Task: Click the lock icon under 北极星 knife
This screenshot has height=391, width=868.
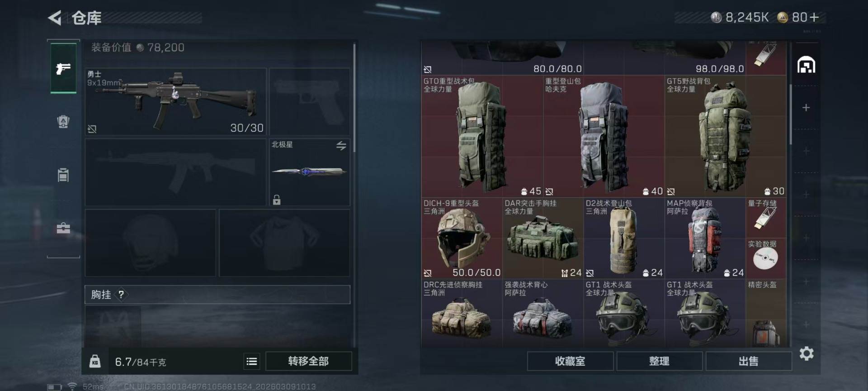Action: [x=277, y=200]
